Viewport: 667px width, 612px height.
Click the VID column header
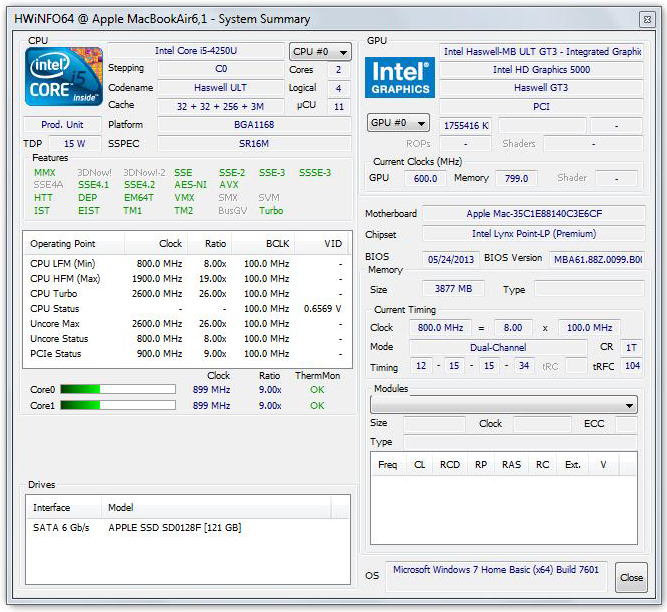pos(322,244)
